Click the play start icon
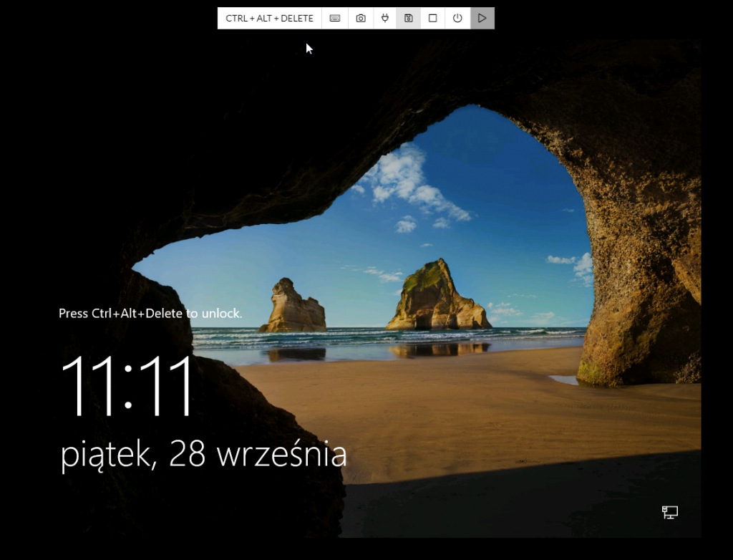This screenshot has width=733, height=560. pos(482,18)
